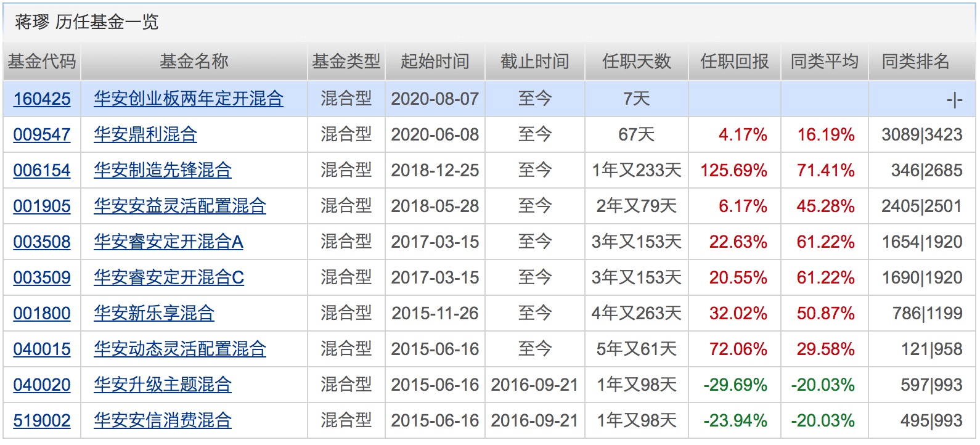The height and width of the screenshot is (445, 980).
Task: Open fund 华安新乐享混合
Action: pos(154,313)
